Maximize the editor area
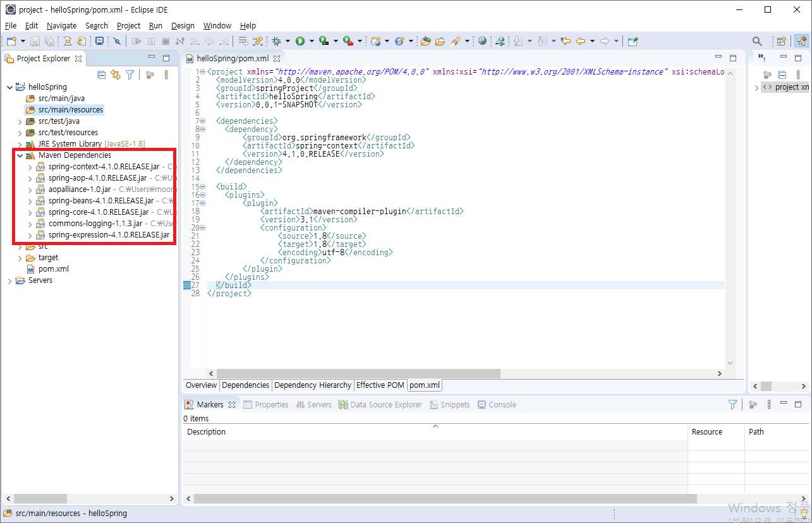812x523 pixels. click(x=733, y=57)
